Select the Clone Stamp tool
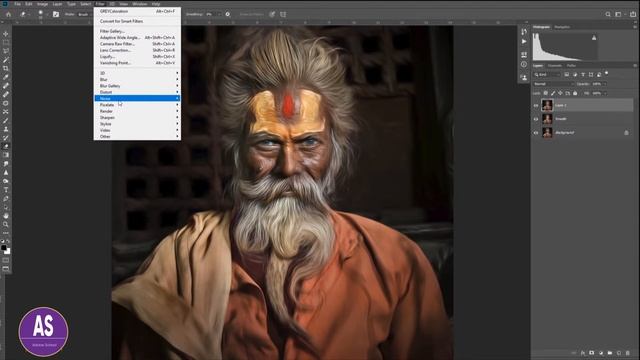 (x=6, y=129)
